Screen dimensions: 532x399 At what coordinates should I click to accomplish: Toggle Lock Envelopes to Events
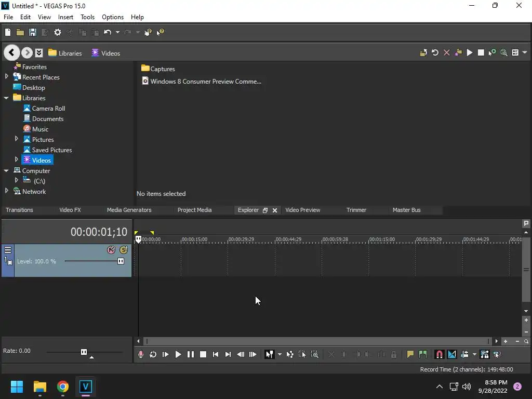tap(485, 354)
